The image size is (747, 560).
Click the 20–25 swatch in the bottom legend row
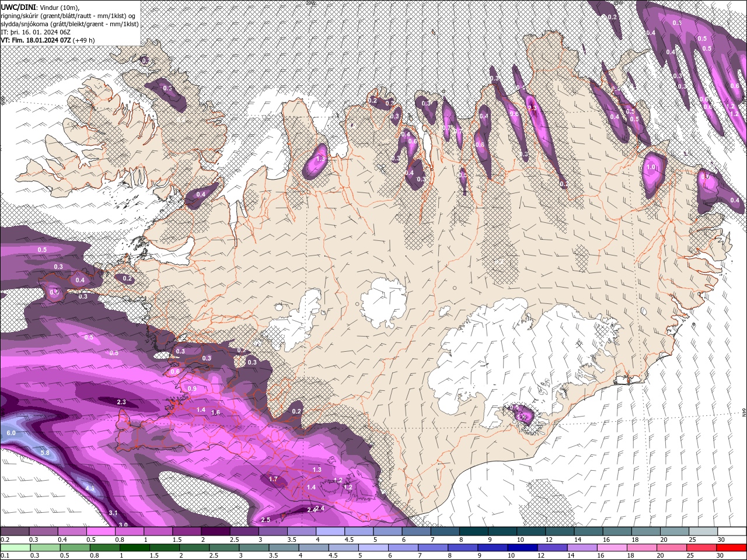click(672, 547)
